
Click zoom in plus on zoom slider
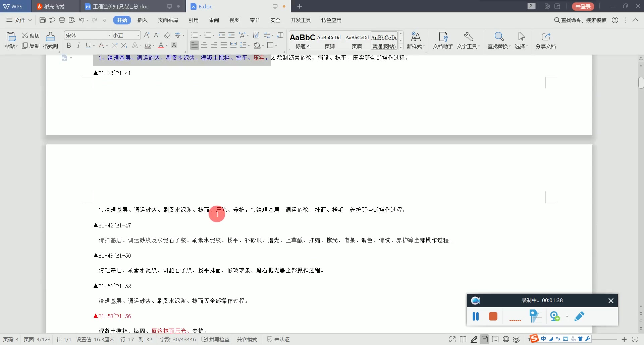pyautogui.click(x=624, y=339)
